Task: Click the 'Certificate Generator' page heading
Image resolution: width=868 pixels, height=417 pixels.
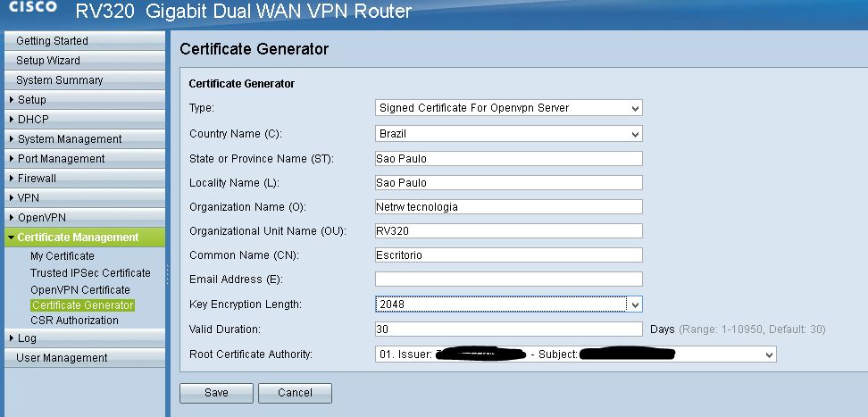Action: point(255,49)
